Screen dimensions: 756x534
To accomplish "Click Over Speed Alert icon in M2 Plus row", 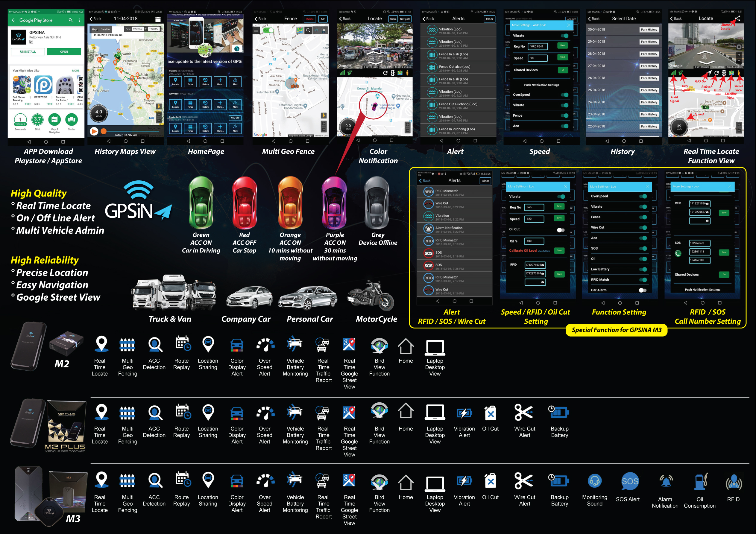I will 265,413.
